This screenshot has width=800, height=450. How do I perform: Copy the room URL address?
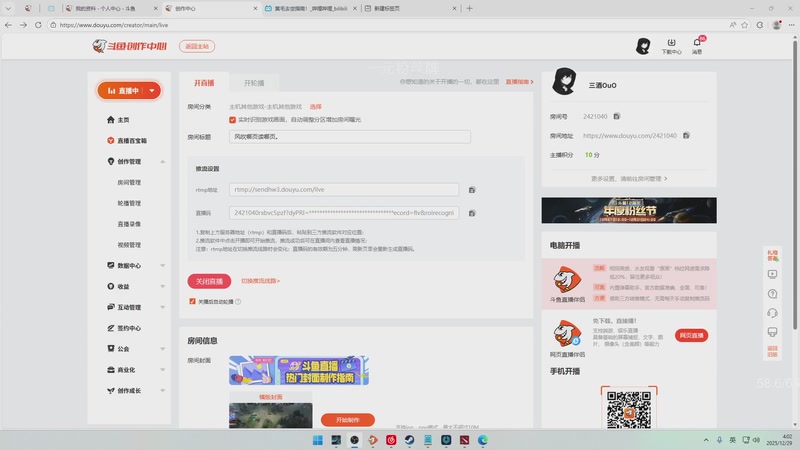686,136
